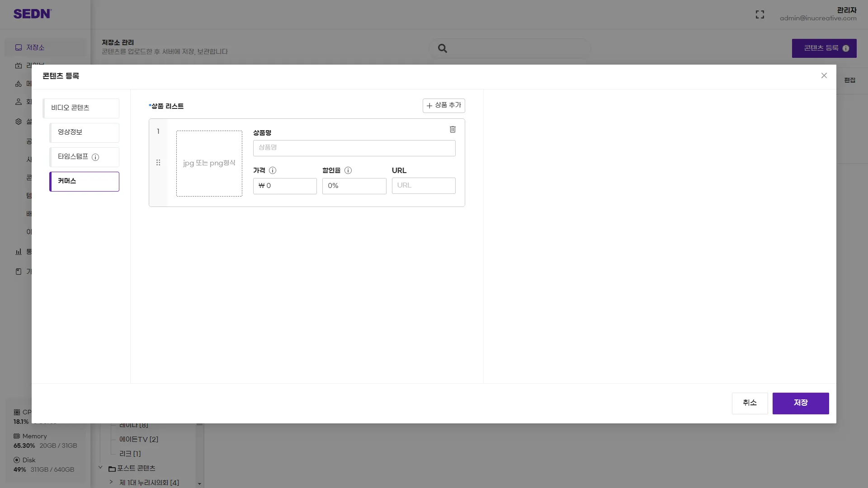868x488 pixels.
Task: Click 취소 to cancel
Action: 750,403
